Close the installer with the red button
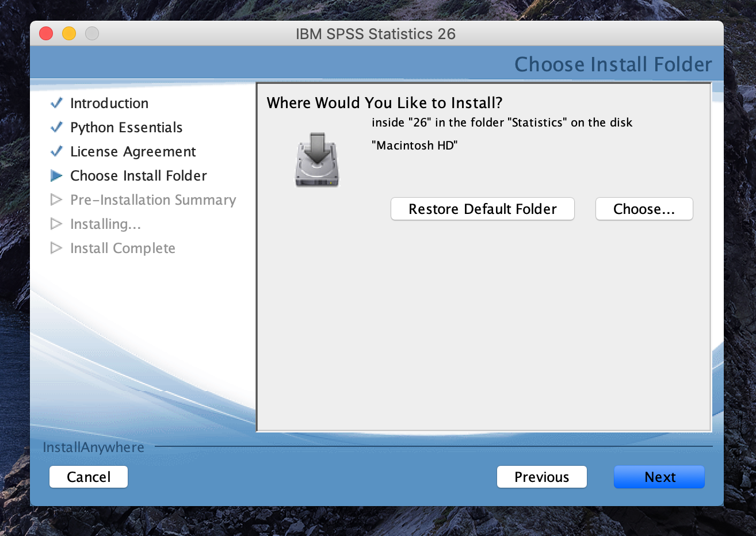The image size is (756, 536). pos(46,34)
